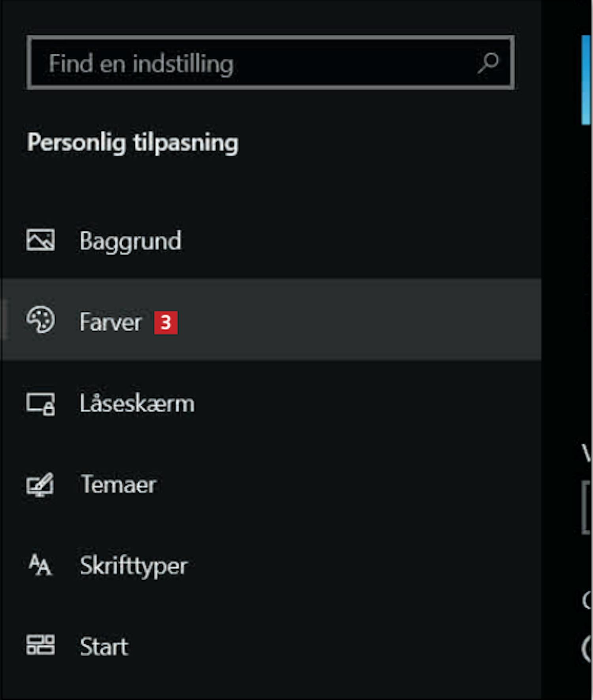Switch to the Temaer page
Screen dimensions: 593x700
click(x=119, y=484)
